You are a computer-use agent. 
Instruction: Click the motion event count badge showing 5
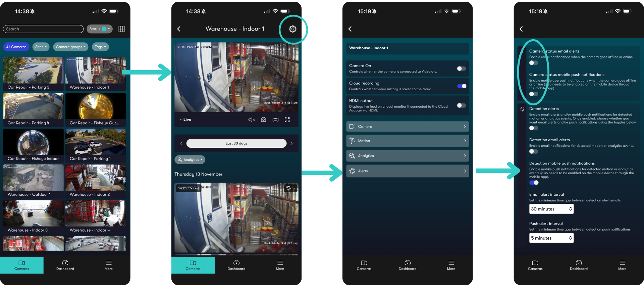click(x=290, y=188)
